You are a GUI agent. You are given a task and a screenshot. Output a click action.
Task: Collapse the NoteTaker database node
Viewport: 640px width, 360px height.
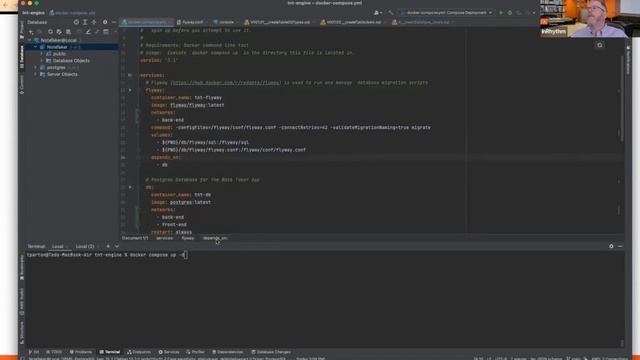36,47
